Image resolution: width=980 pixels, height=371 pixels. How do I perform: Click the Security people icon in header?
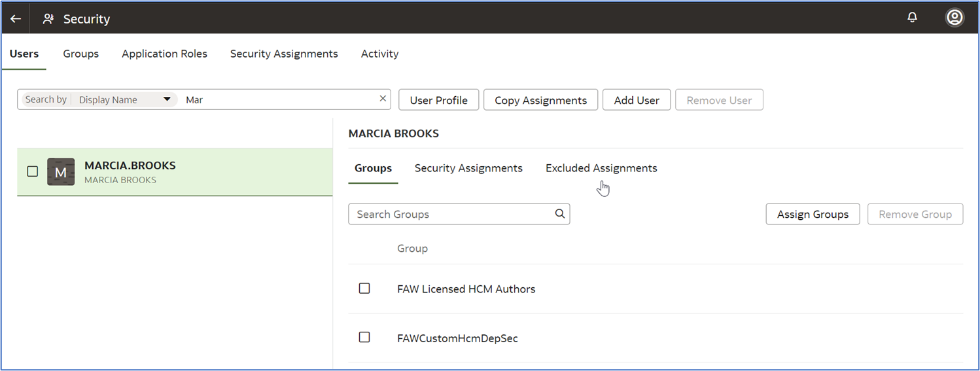coord(48,19)
